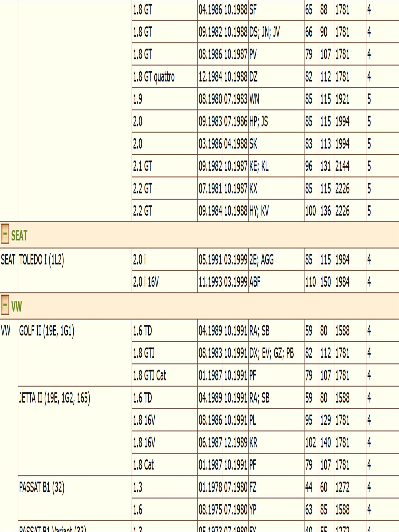Click horsepower value 131
The width and height of the screenshot is (399, 532).
click(x=326, y=166)
